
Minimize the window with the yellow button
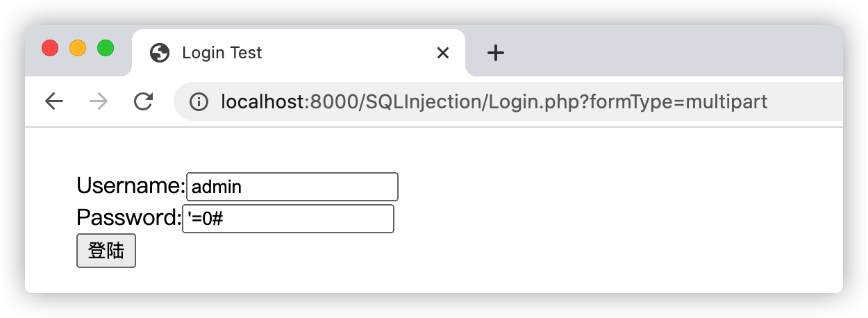[78, 49]
